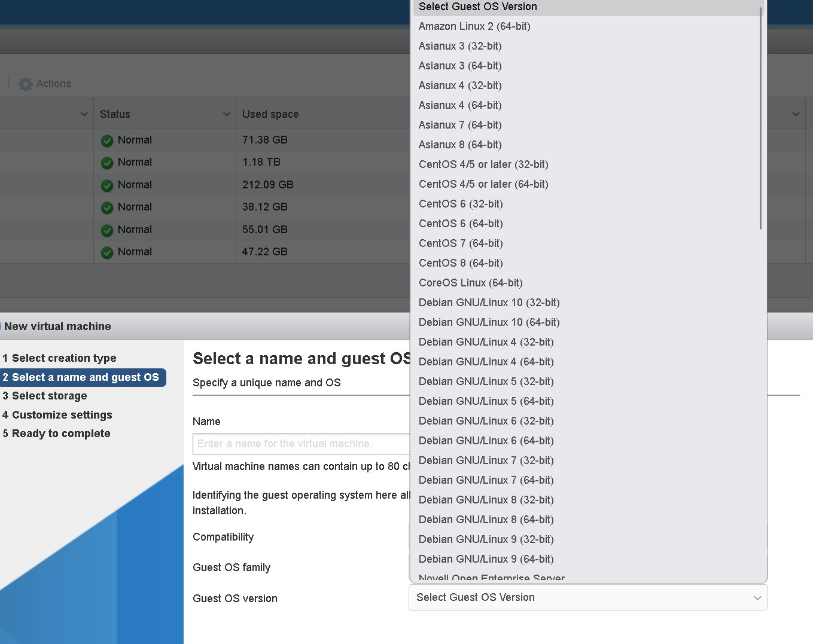The height and width of the screenshot is (644, 813).
Task: Click the 212.09 GB used space cell
Action: [268, 185]
